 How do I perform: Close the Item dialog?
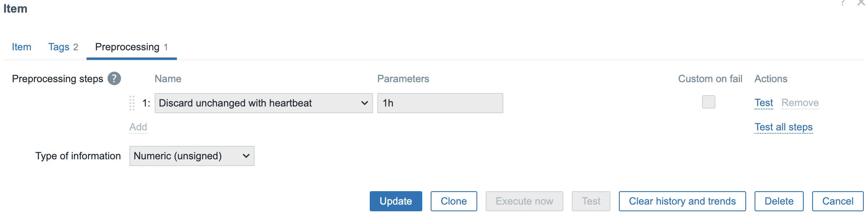point(861,3)
